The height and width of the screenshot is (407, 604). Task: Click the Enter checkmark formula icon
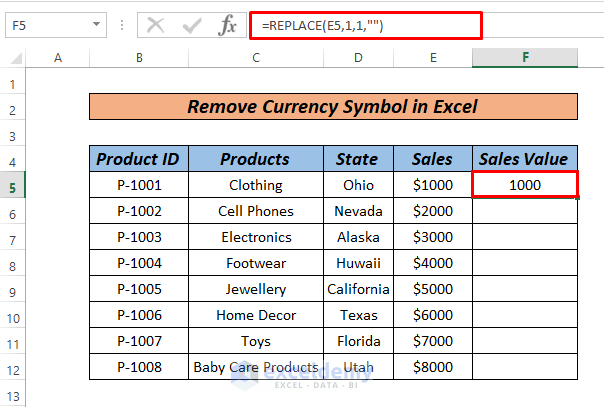[188, 25]
